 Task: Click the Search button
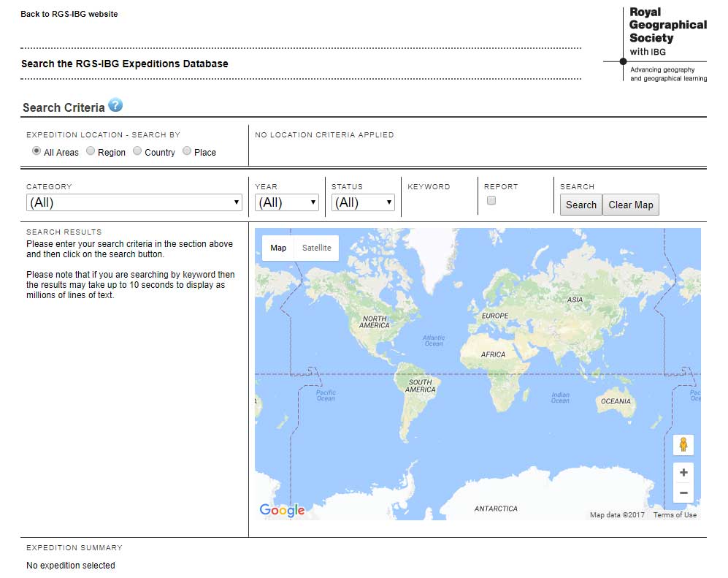[581, 205]
